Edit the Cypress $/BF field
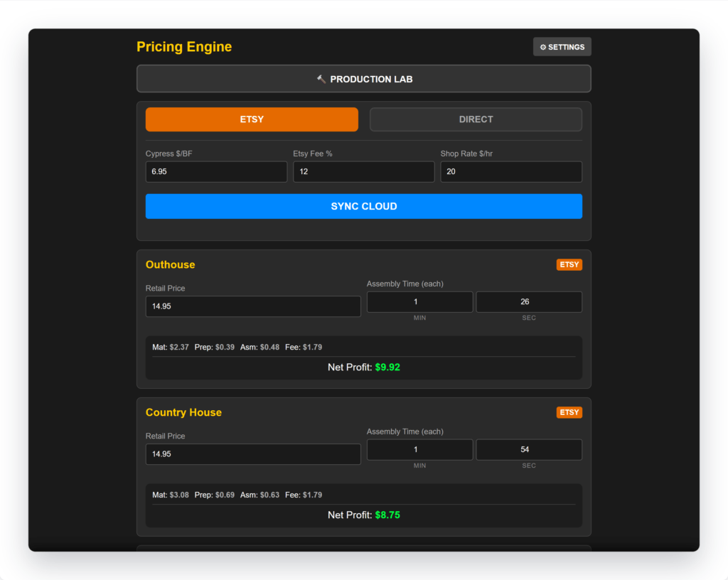 [216, 172]
